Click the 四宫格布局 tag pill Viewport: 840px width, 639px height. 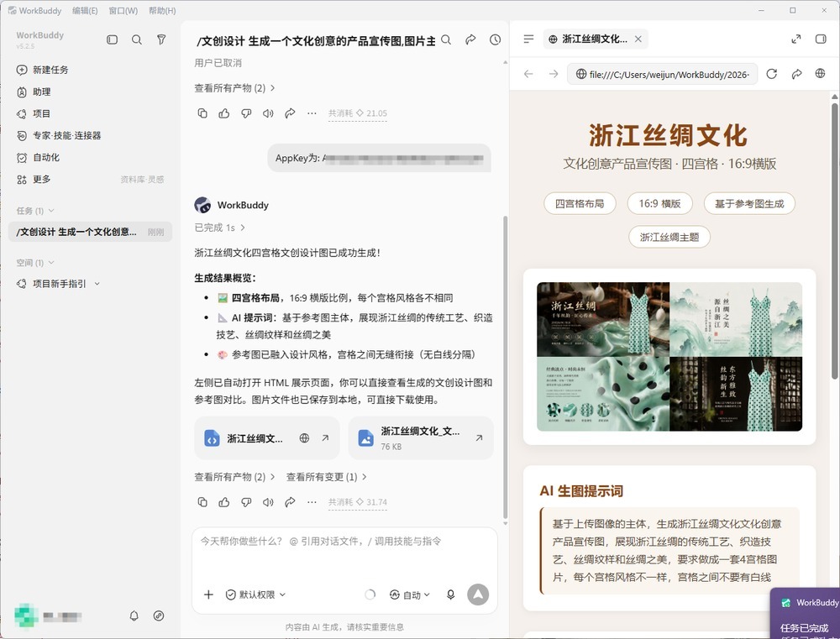pyautogui.click(x=580, y=203)
